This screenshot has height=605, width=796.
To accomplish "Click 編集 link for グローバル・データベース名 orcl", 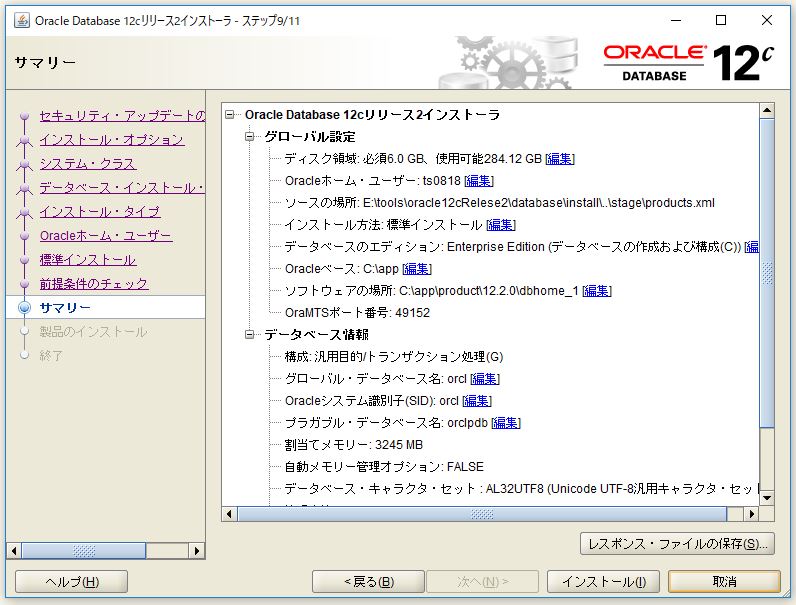I will pyautogui.click(x=485, y=379).
